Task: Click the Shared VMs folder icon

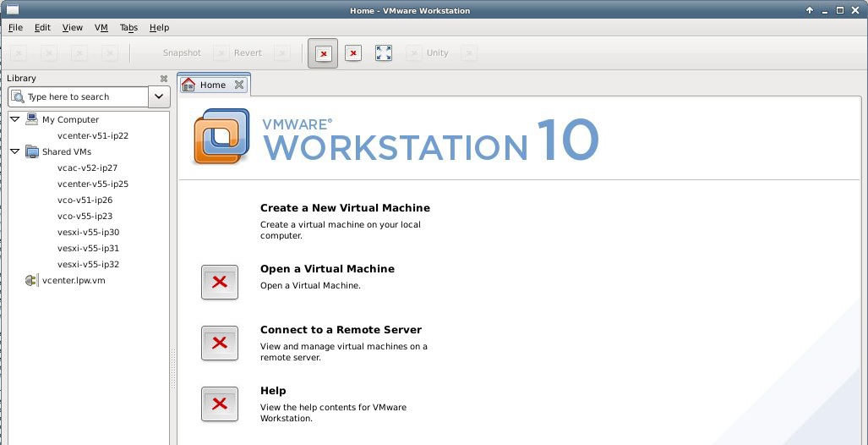Action: pos(31,151)
